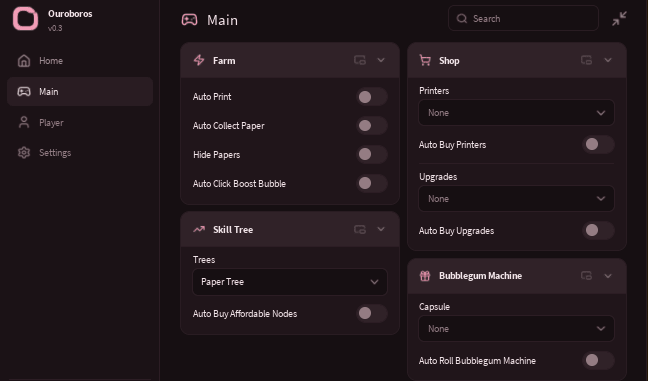The image size is (648, 381).
Task: Turn on Auto Collect Paper
Action: [372, 126]
